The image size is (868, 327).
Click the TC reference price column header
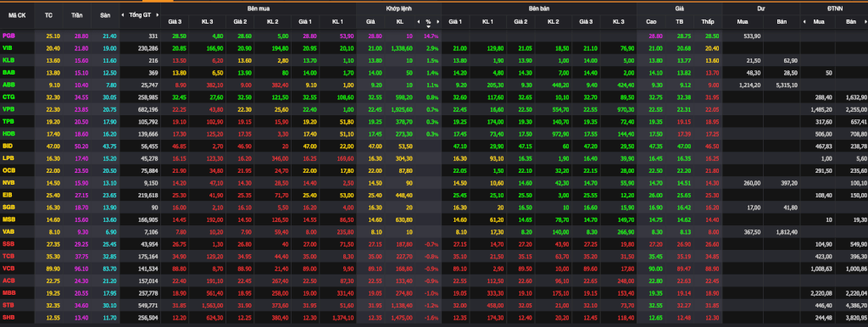coord(48,15)
